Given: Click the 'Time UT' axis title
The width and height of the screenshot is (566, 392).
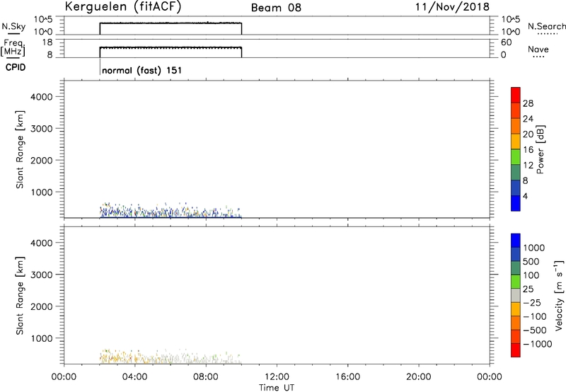Looking at the screenshot, I should coord(277,388).
